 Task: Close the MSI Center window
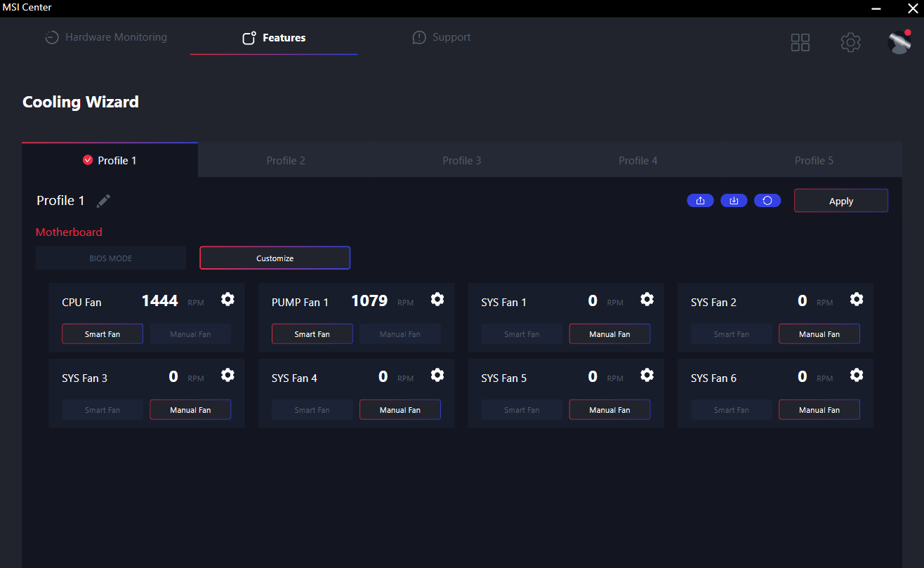tap(912, 8)
